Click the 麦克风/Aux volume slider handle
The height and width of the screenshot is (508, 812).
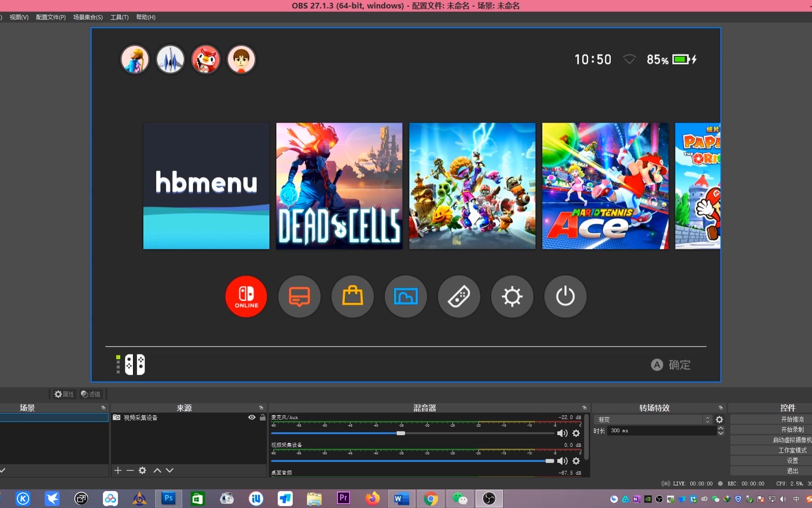coord(401,433)
